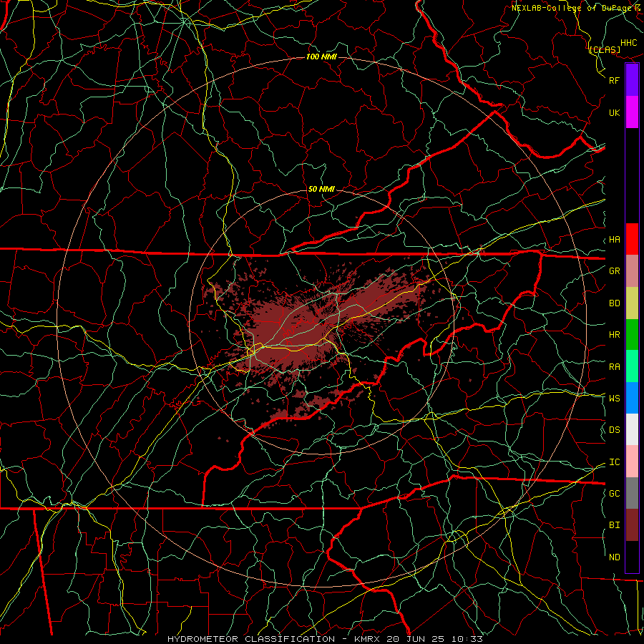
Task: Click the light pink IC legend swatch
Action: click(632, 462)
